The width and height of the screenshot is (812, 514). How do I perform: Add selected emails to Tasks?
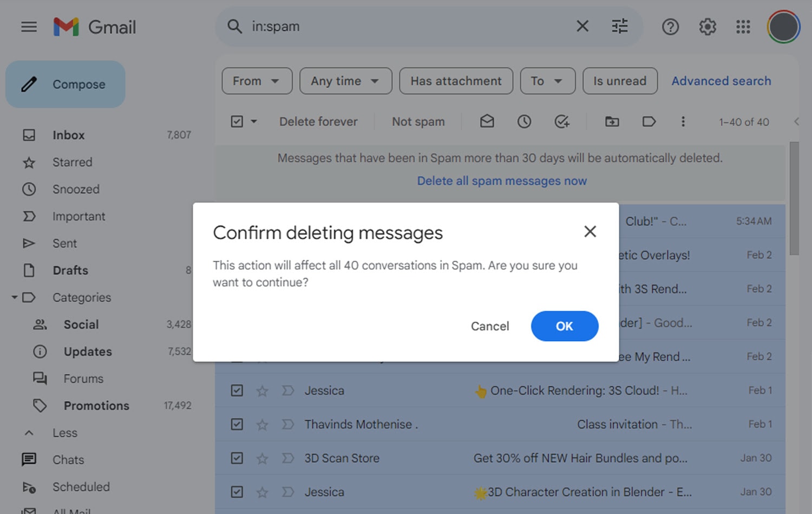[x=562, y=121]
